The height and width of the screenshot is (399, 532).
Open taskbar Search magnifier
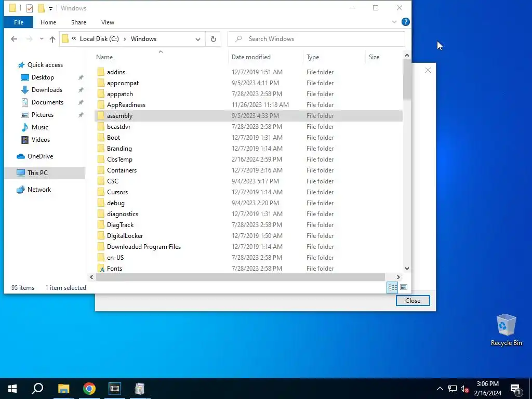[x=37, y=389]
